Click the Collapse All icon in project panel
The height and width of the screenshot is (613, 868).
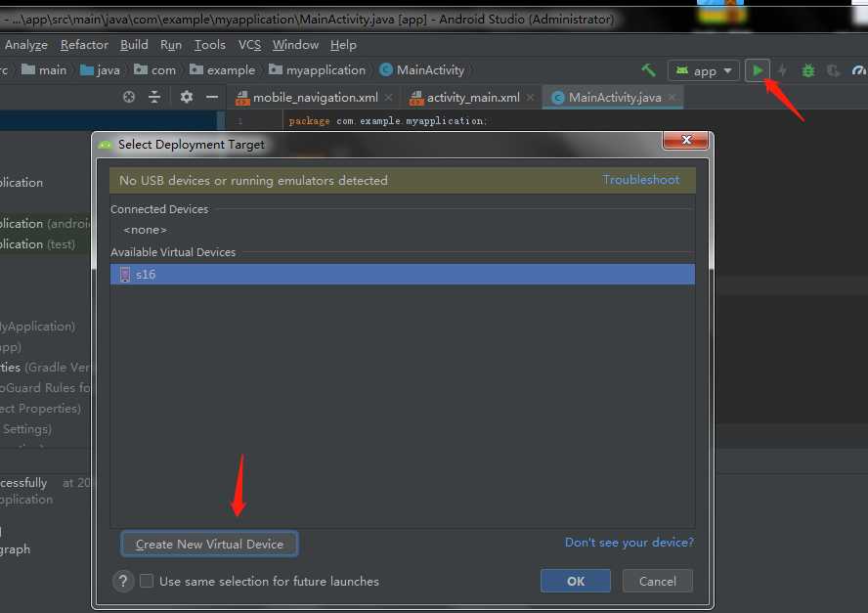(x=154, y=97)
